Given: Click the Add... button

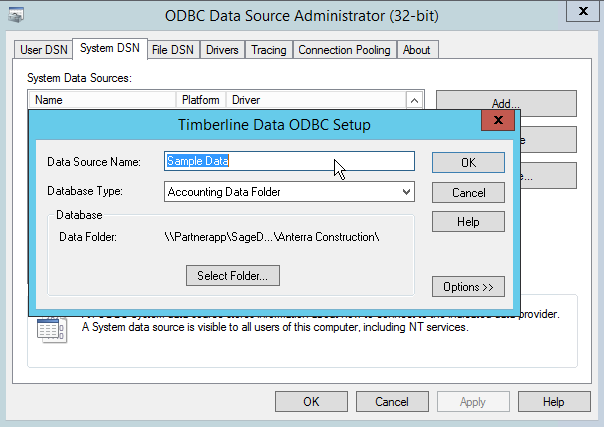Looking at the screenshot, I should (x=507, y=103).
